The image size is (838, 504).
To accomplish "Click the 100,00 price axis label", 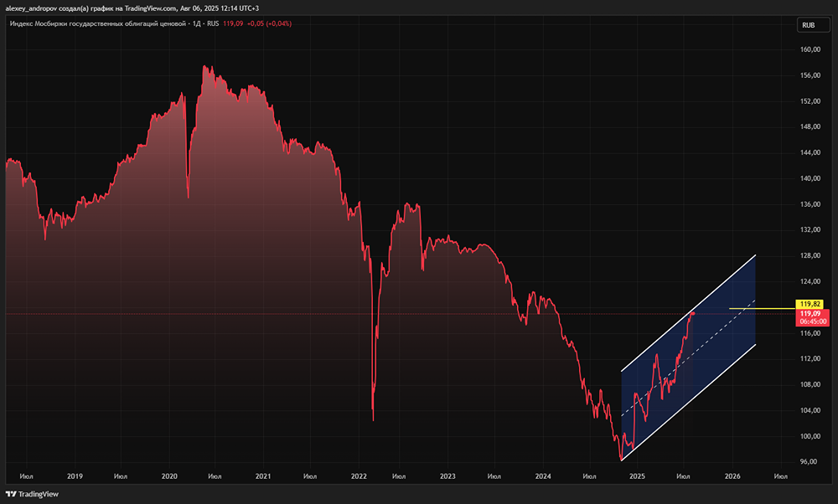I will [810, 436].
